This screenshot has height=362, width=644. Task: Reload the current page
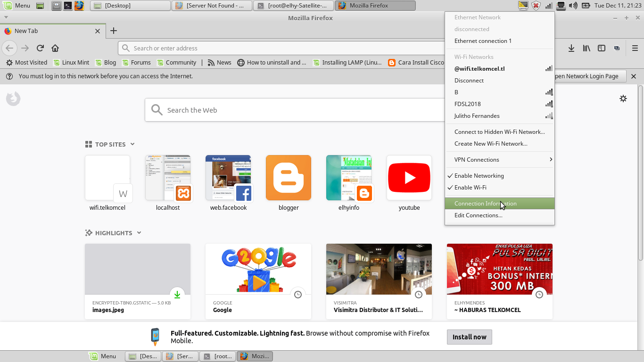click(40, 48)
